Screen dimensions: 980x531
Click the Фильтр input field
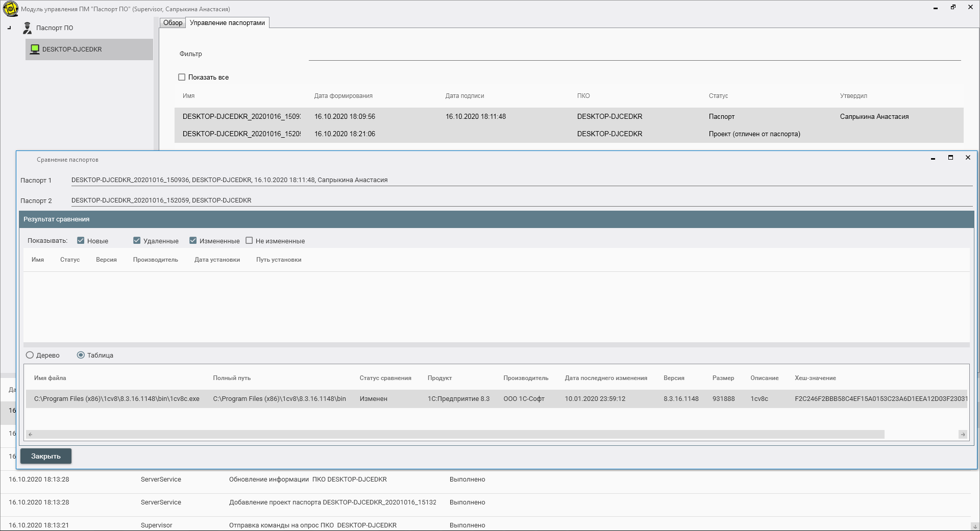point(634,54)
